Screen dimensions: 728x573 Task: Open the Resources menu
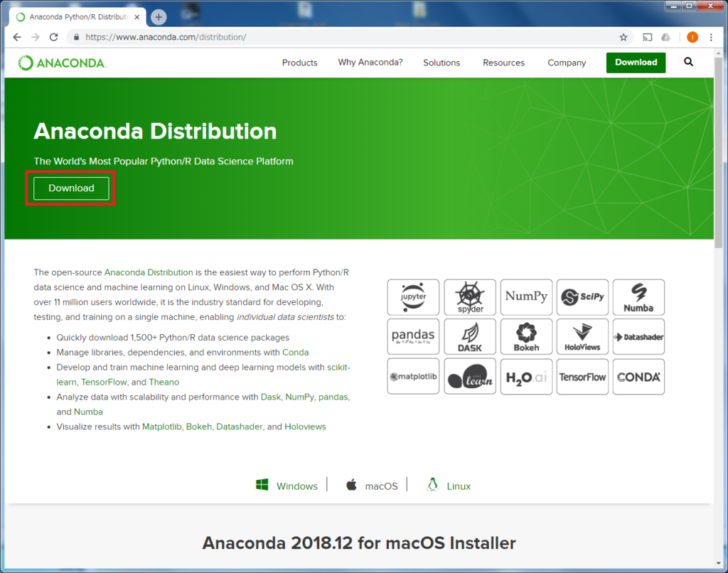pos(503,63)
